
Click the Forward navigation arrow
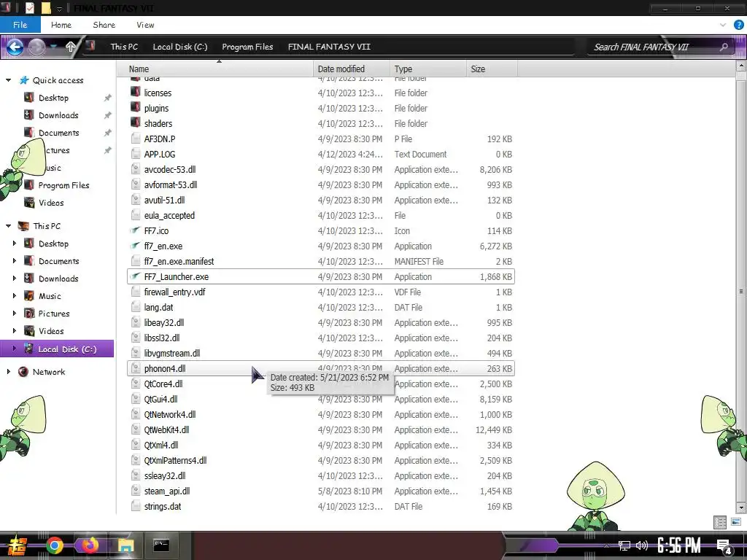[x=36, y=47]
